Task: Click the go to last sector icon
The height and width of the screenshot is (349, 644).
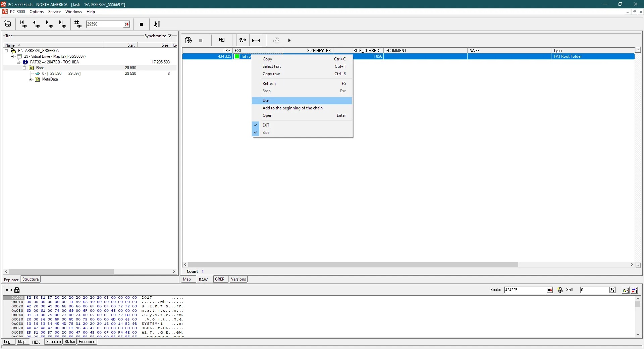Action: click(x=62, y=24)
